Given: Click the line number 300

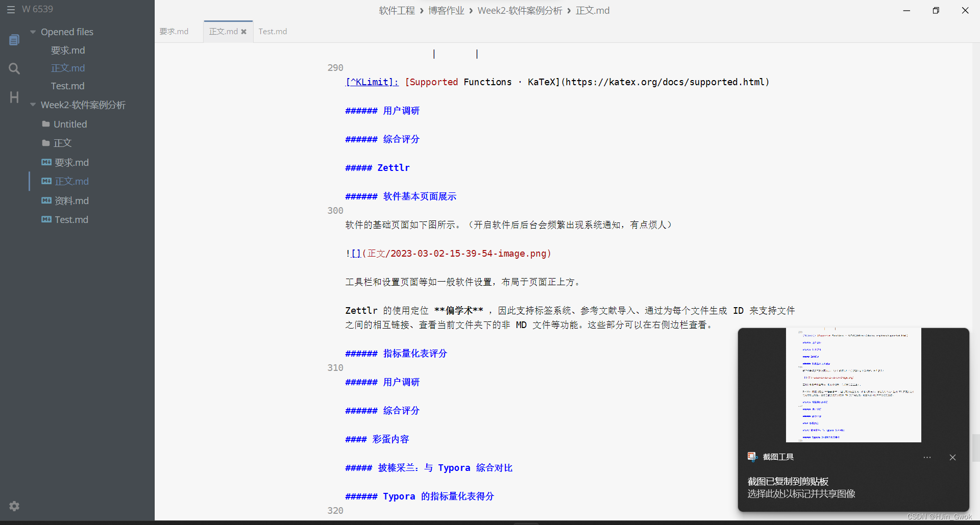Looking at the screenshot, I should [x=335, y=211].
